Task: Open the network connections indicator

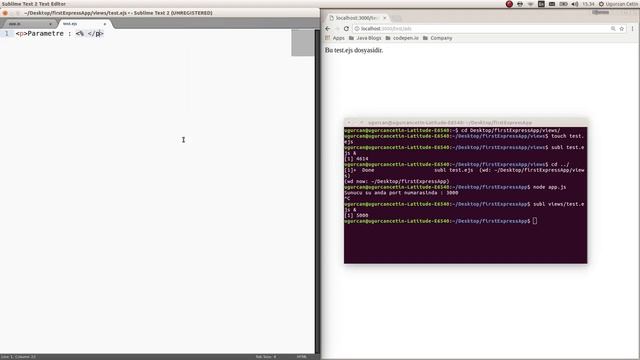Action: [520, 4]
